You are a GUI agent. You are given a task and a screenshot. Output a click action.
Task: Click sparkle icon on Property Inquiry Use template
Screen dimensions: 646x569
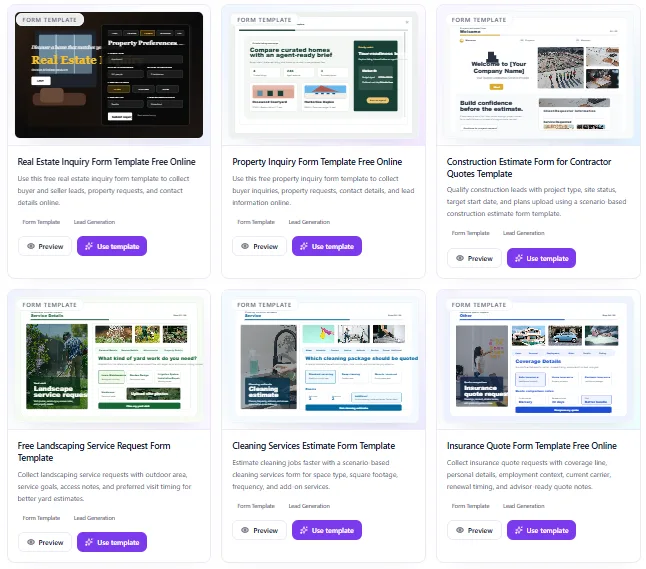coord(304,246)
